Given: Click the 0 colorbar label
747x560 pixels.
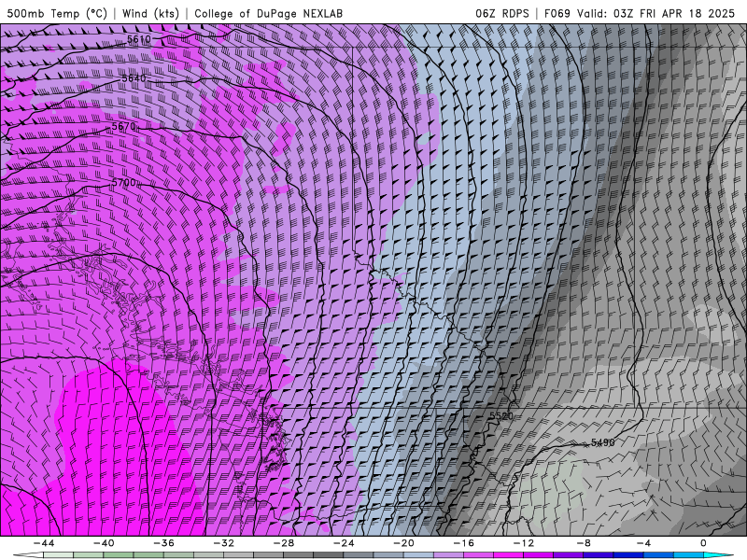Looking at the screenshot, I should [703, 543].
